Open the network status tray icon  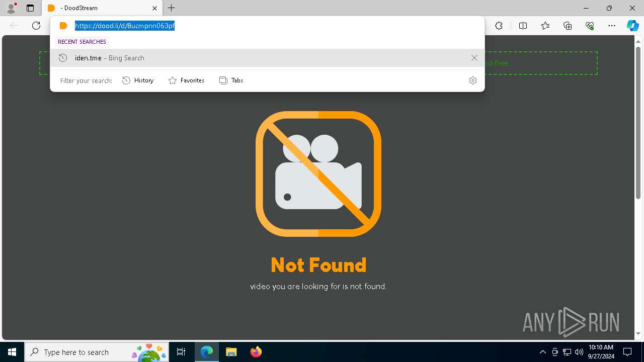[x=567, y=352]
